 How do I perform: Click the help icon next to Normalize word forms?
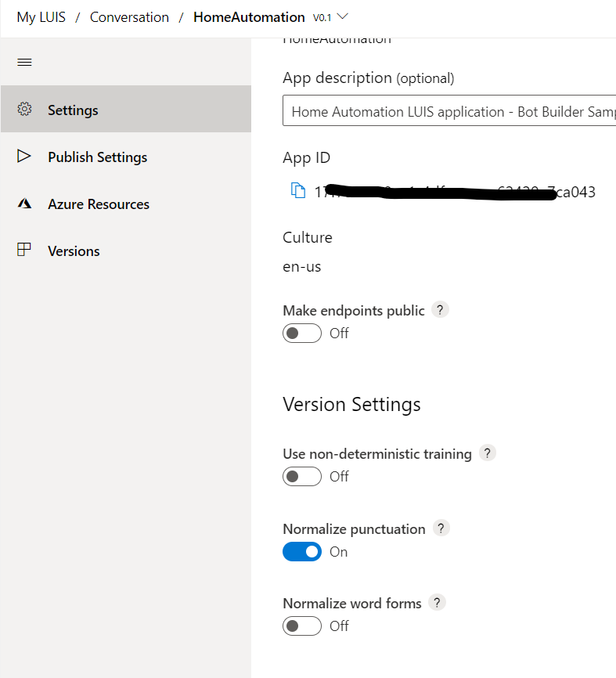click(x=437, y=601)
